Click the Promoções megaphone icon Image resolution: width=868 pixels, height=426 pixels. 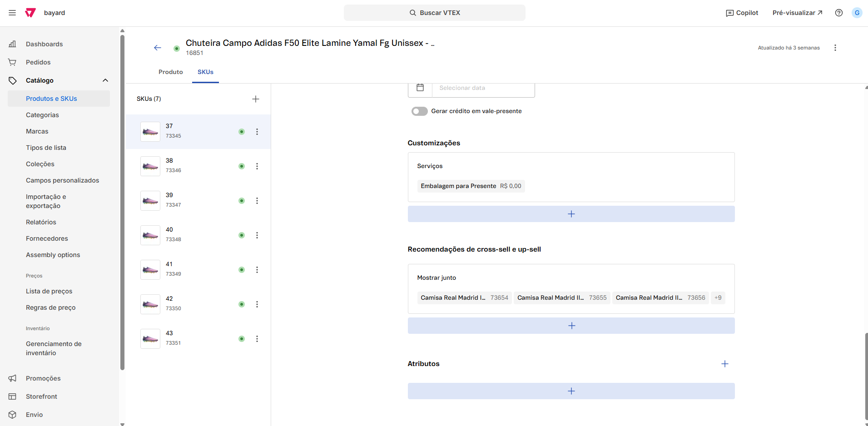click(12, 378)
